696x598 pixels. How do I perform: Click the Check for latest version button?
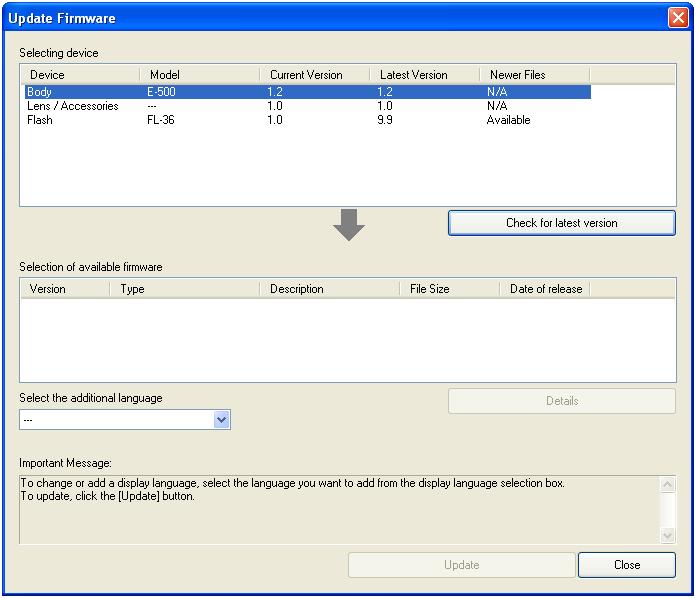point(561,223)
